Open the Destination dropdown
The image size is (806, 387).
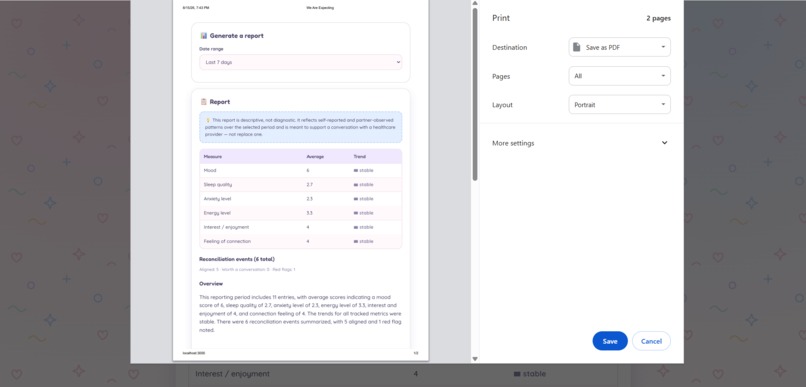(619, 47)
